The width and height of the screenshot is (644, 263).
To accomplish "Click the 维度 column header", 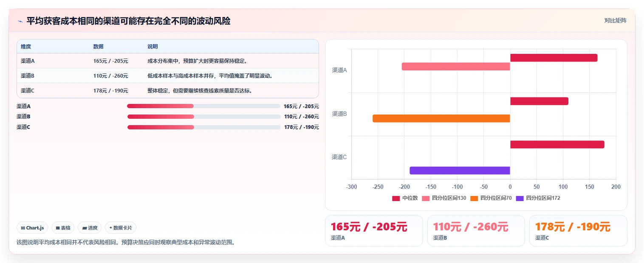I will (x=26, y=47).
